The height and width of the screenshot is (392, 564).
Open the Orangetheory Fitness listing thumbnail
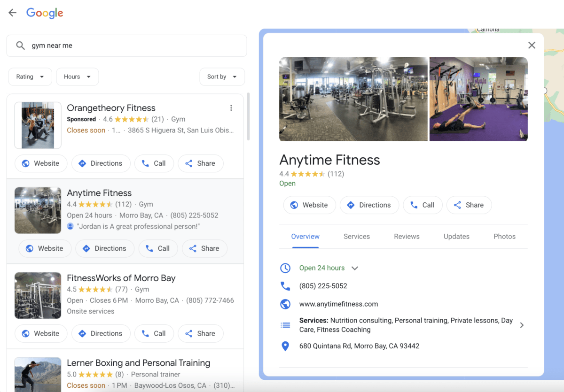click(x=38, y=125)
